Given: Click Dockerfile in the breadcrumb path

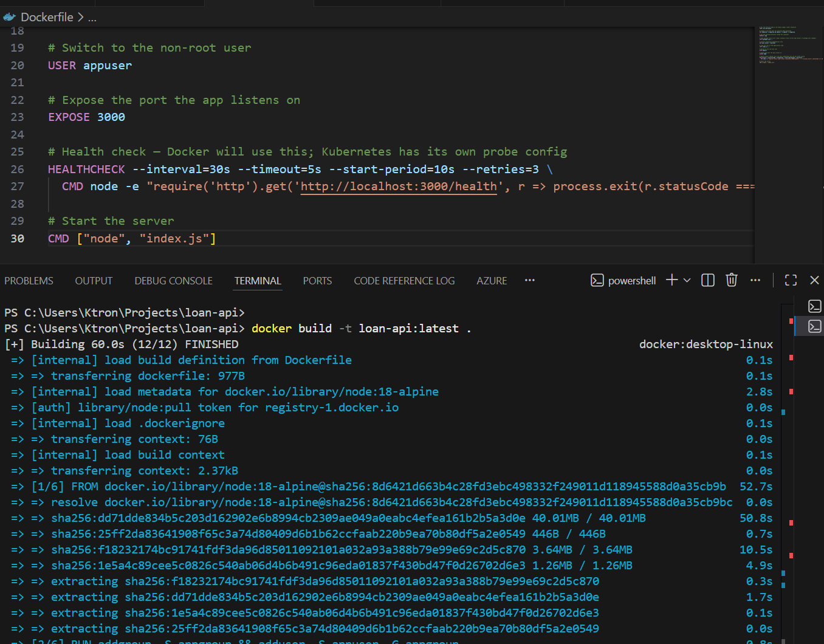Looking at the screenshot, I should [47, 17].
